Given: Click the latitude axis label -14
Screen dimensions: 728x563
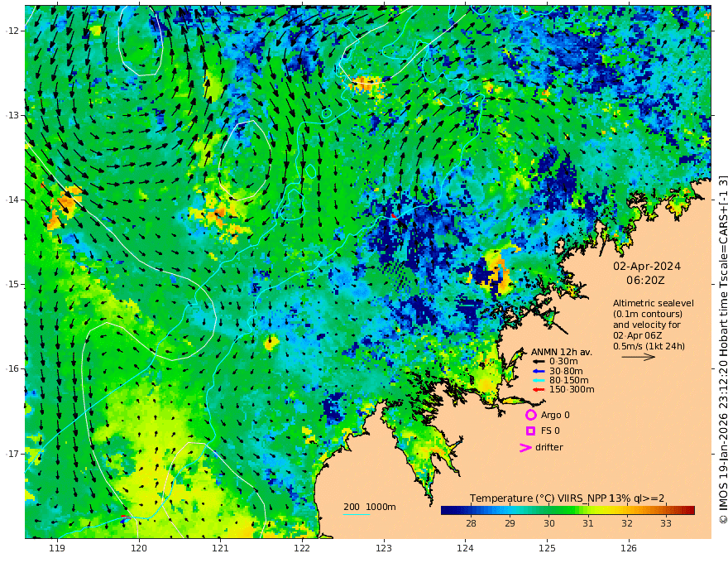Looking at the screenshot, I should tap(12, 200).
